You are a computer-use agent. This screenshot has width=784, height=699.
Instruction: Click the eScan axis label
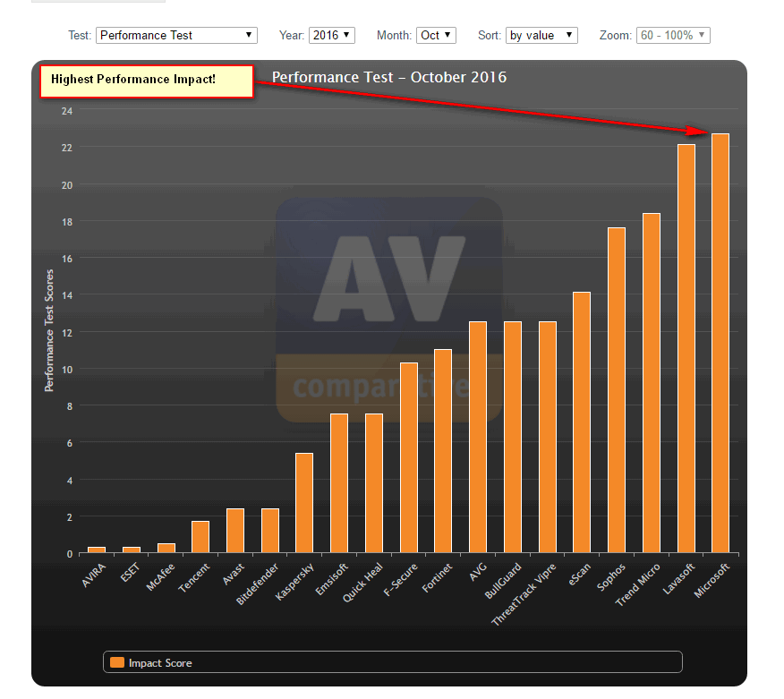click(580, 574)
